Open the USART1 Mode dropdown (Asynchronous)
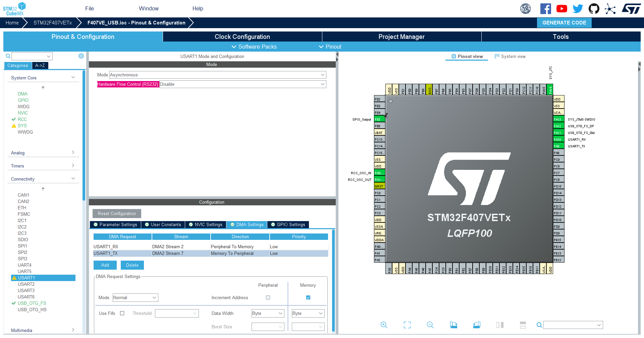This screenshot has height=338, width=644. (x=218, y=75)
